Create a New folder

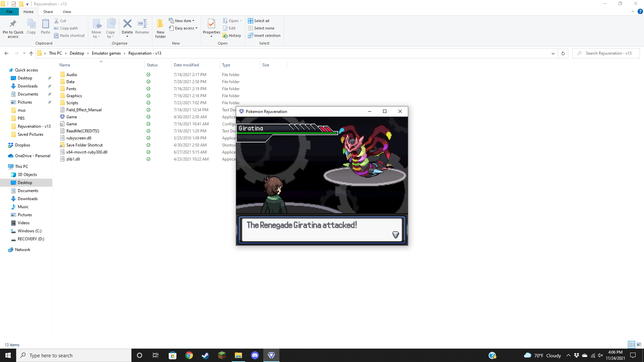pyautogui.click(x=160, y=28)
